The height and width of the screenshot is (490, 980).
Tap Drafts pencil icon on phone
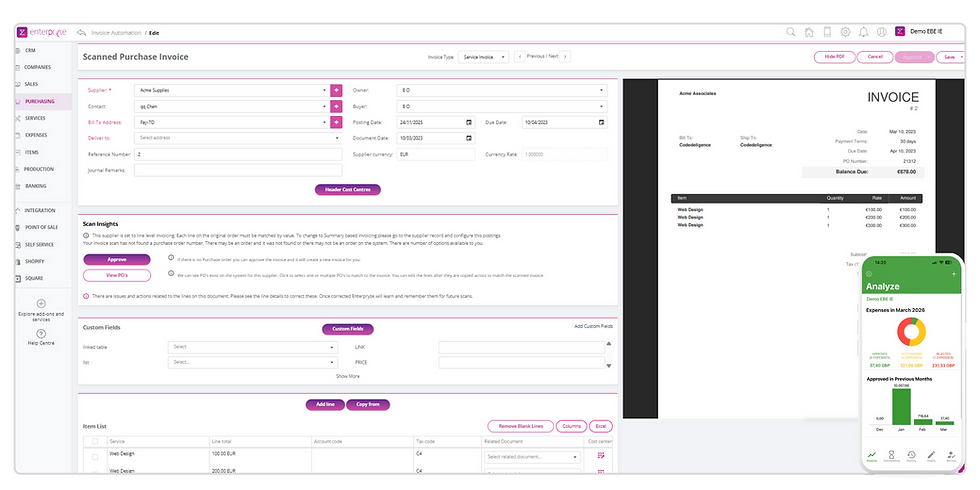pos(931,456)
